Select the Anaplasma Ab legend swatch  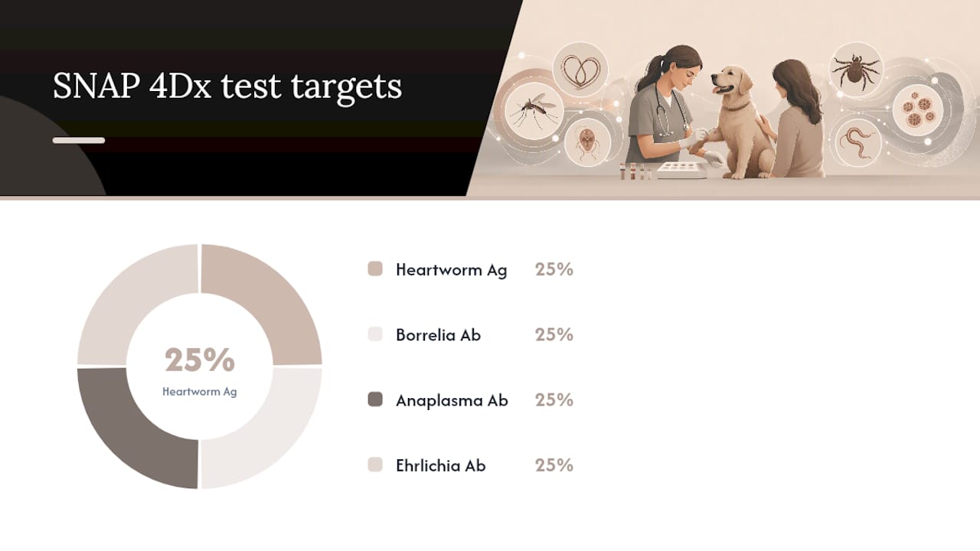[x=375, y=399]
